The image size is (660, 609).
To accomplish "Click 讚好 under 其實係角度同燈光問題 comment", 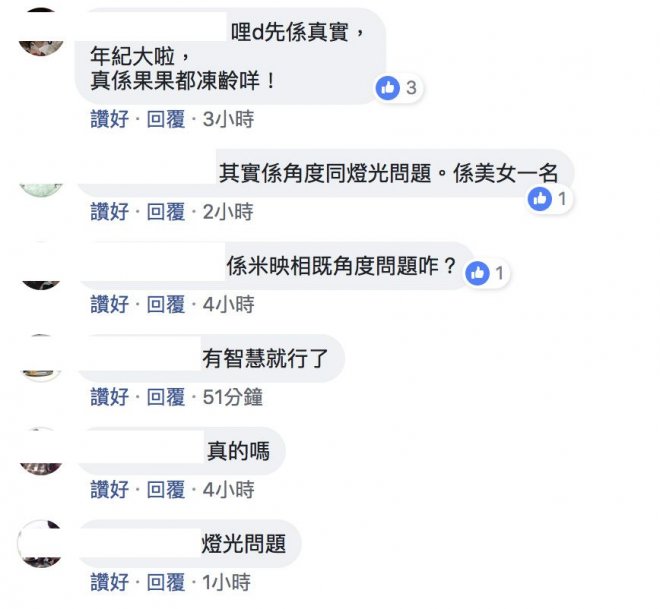I will tap(110, 212).
